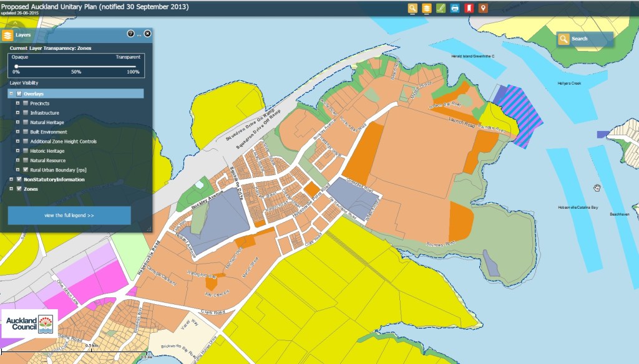Select the NonStatutoryInformation layer entry
Image resolution: width=639 pixels, height=364 pixels.
click(x=52, y=179)
